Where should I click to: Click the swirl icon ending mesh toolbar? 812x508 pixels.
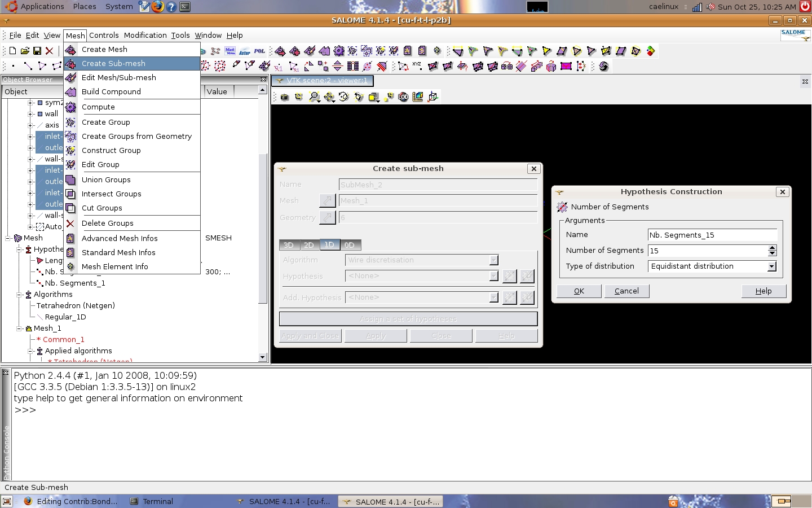click(604, 66)
